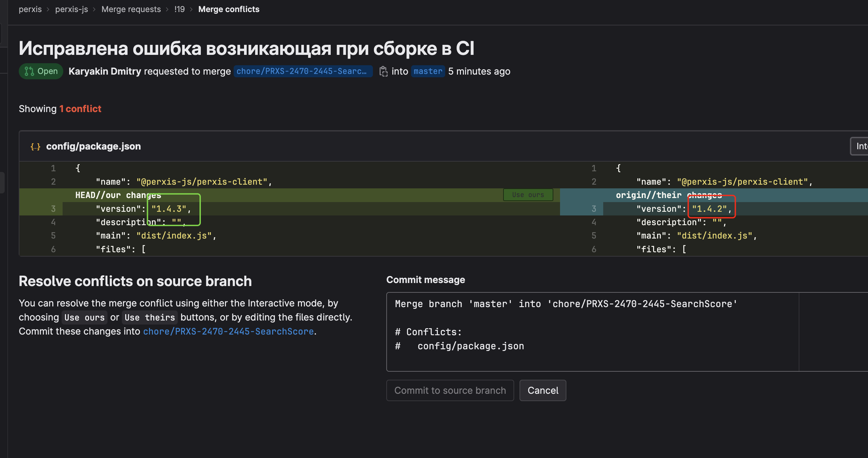
Task: Click the Open status badge
Action: click(x=41, y=71)
